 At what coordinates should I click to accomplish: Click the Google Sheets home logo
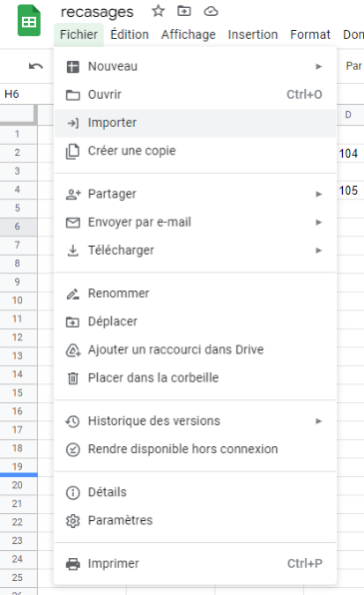click(29, 21)
